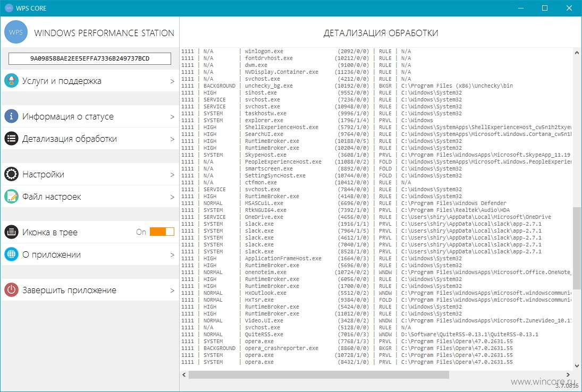The width and height of the screenshot is (582, 392).
Task: Select the sihost.exe process entry
Action: pos(376,93)
